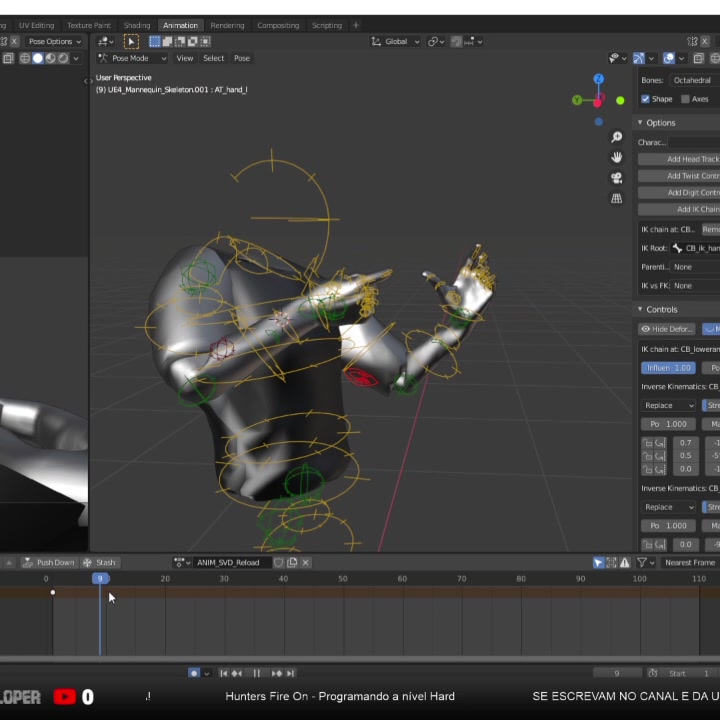The height and width of the screenshot is (720, 720).
Task: Click the Extend Selection mode icon
Action: (168, 42)
